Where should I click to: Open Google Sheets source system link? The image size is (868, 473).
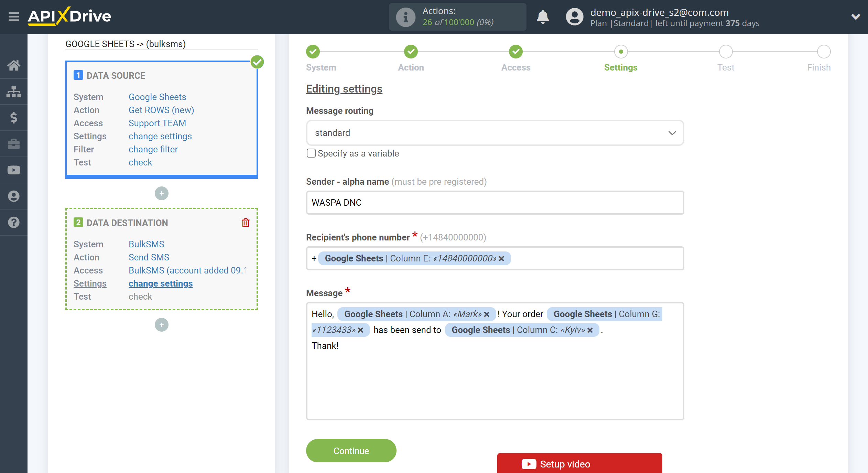pos(157,97)
